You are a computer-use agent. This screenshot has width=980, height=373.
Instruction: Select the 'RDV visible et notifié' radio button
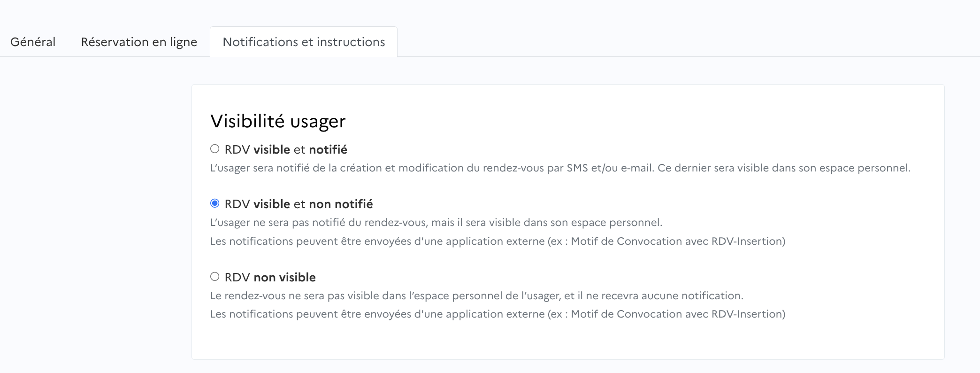(x=215, y=149)
